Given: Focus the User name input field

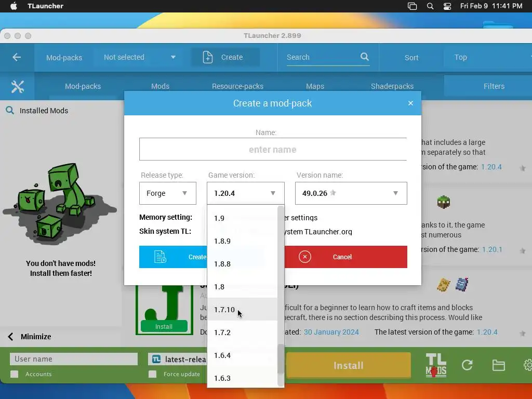Looking at the screenshot, I should pyautogui.click(x=74, y=359).
